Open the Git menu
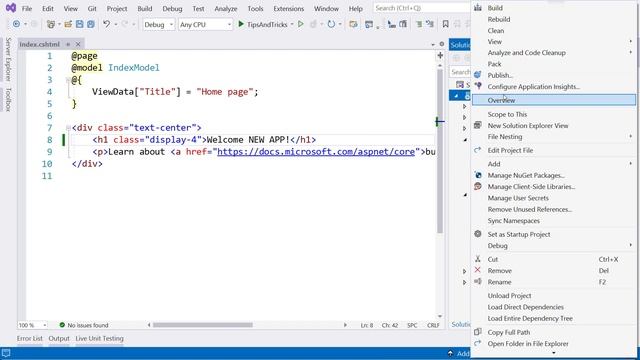Image resolution: width=640 pixels, height=360 pixels. click(92, 8)
